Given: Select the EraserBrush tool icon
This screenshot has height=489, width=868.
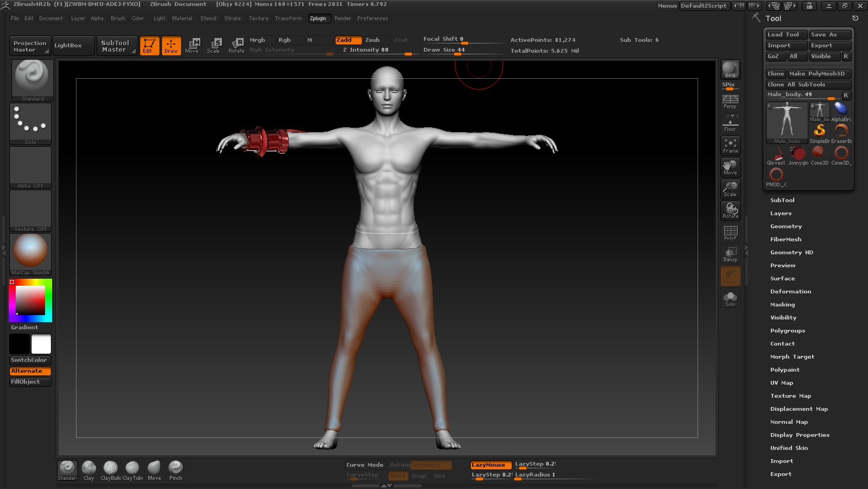Looking at the screenshot, I should tap(841, 133).
